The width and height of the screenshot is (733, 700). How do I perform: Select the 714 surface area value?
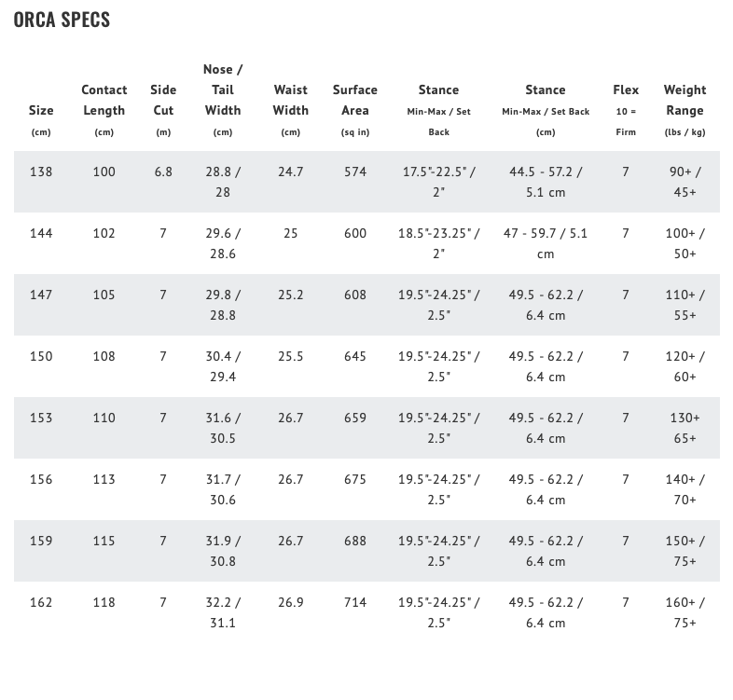tap(355, 602)
